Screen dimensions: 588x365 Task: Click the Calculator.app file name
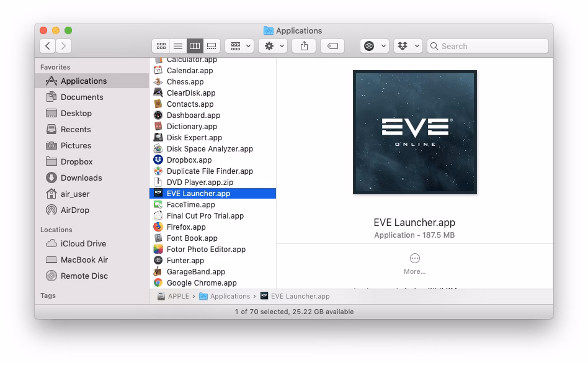coord(192,60)
